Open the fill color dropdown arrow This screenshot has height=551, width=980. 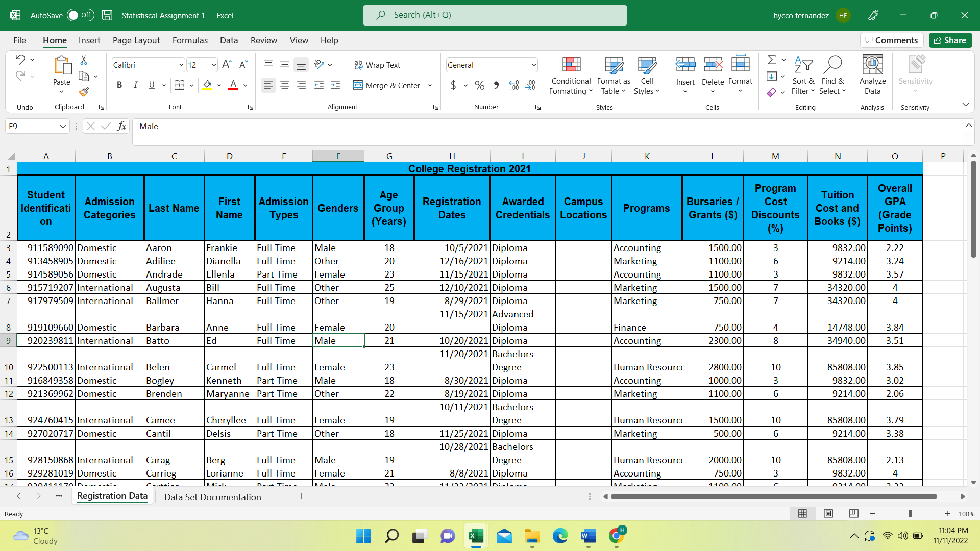218,85
